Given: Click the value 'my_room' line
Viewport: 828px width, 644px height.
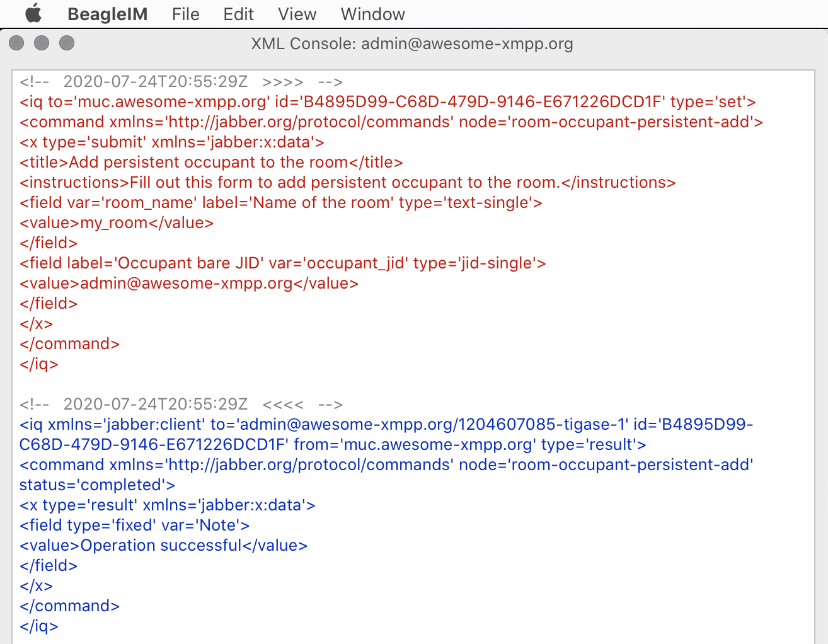Looking at the screenshot, I should pos(117,223).
